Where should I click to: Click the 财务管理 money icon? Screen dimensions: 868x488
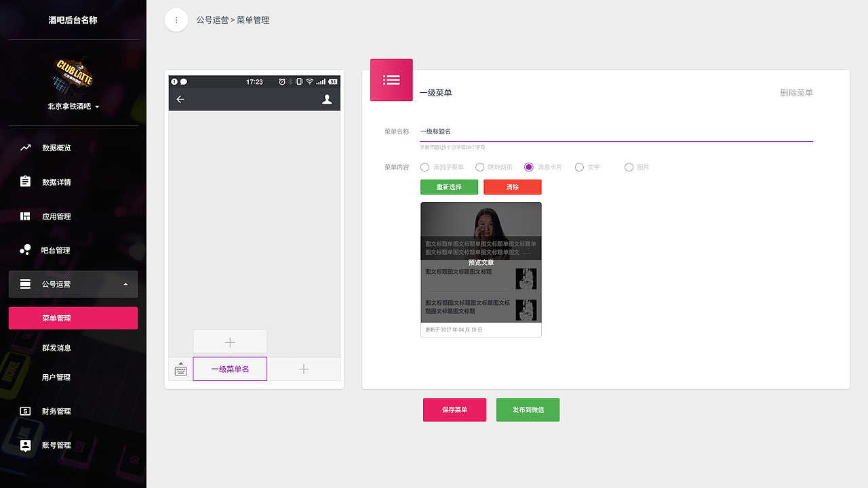point(25,411)
